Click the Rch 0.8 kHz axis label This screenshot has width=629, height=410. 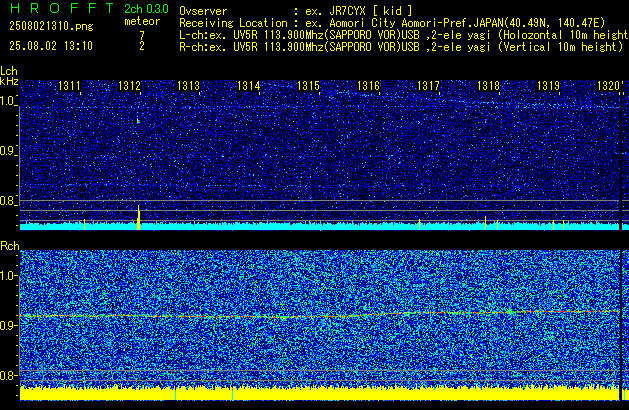tap(8, 375)
